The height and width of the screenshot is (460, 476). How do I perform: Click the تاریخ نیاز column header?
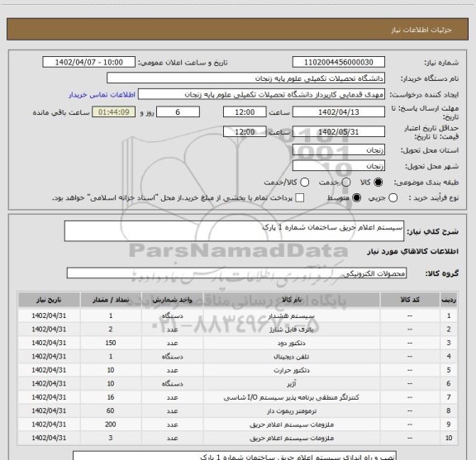(49, 300)
